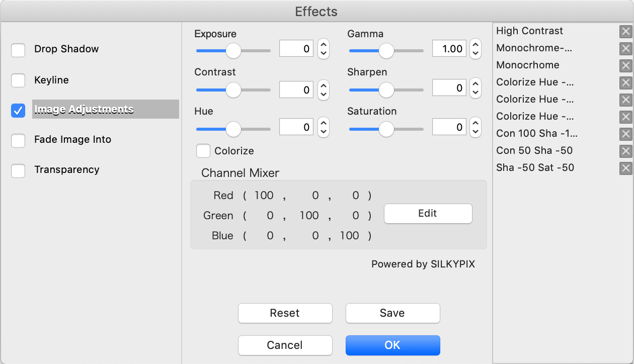Screen dimensions: 634x364
Task: Edit the Channel Mixer values
Action: pos(428,213)
